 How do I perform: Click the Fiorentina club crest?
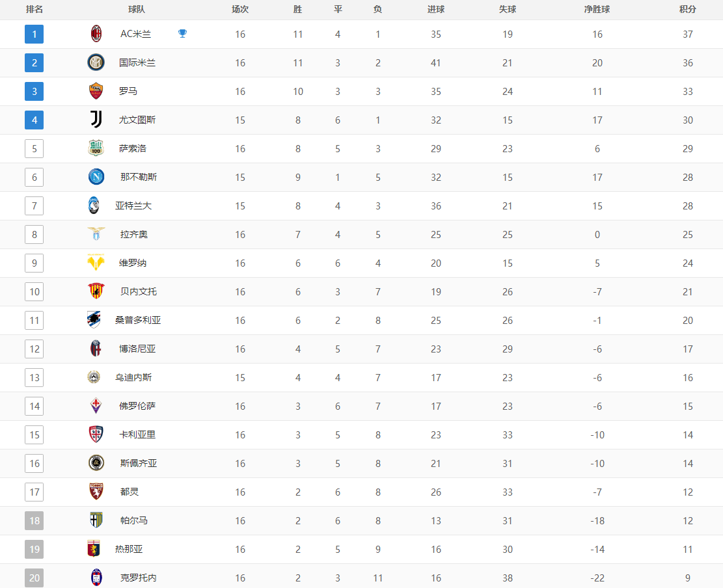(x=96, y=406)
